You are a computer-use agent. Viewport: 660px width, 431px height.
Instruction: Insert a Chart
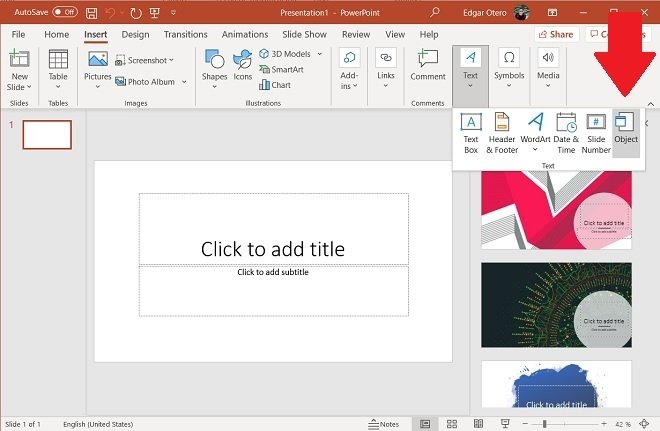pyautogui.click(x=275, y=85)
